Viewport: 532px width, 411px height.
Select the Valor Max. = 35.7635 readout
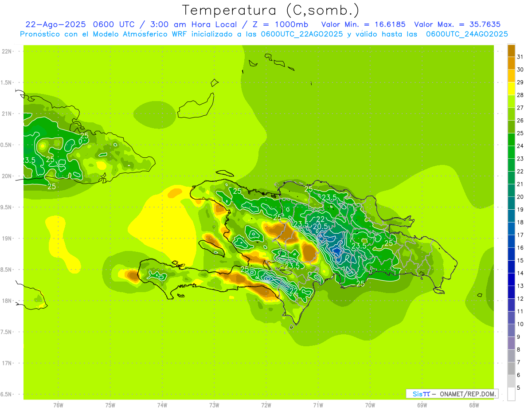(458, 24)
